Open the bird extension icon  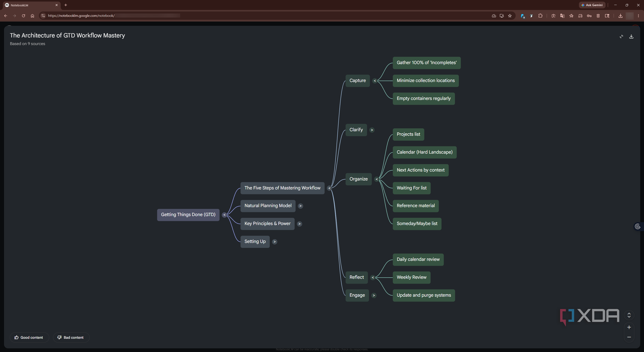531,16
